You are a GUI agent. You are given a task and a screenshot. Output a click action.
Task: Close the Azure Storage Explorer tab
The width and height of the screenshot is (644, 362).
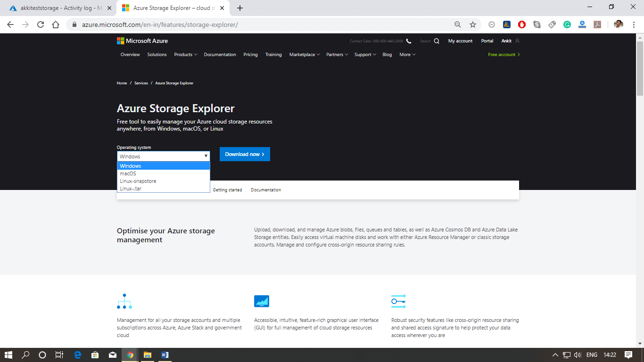[x=222, y=8]
